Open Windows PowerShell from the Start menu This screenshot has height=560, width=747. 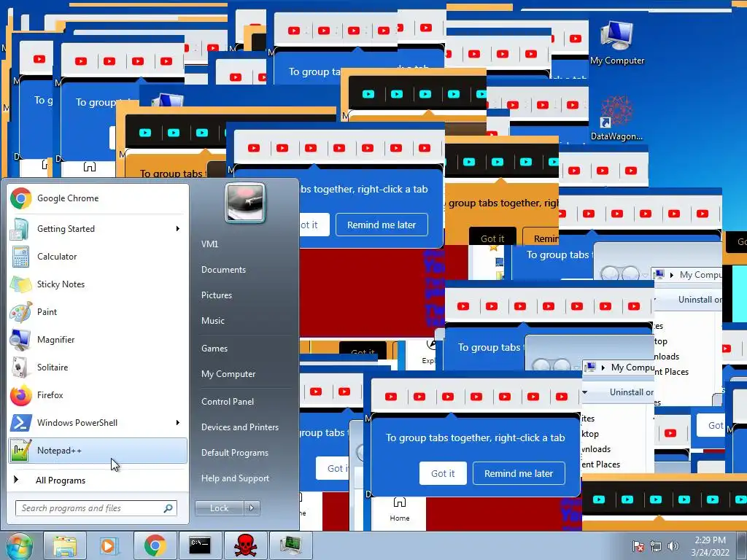pyautogui.click(x=98, y=422)
